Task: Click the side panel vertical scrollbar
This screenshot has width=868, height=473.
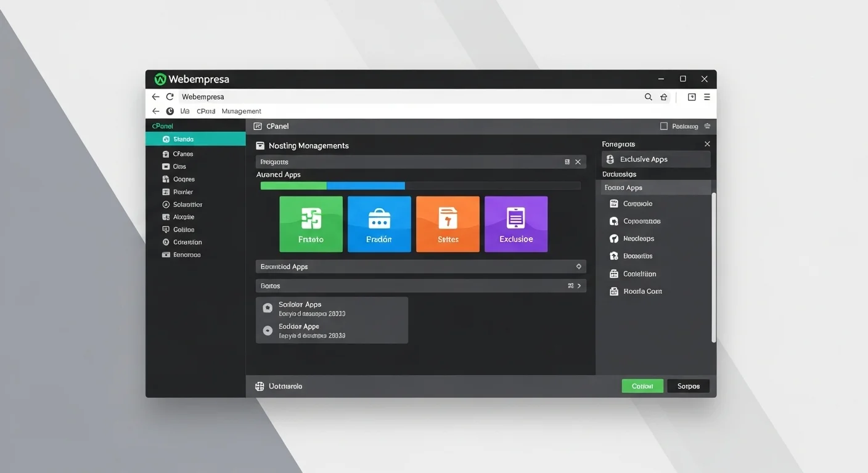Action: pyautogui.click(x=714, y=267)
